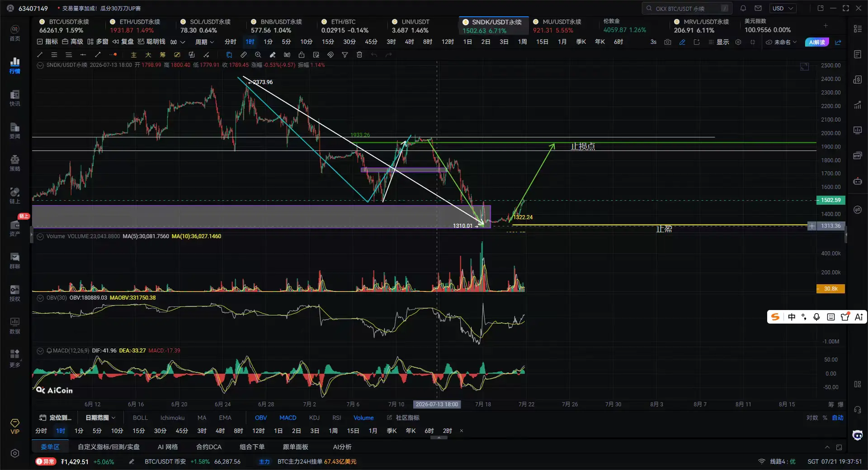Click the lock drawings icon
The width and height of the screenshot is (868, 470).
(302, 55)
